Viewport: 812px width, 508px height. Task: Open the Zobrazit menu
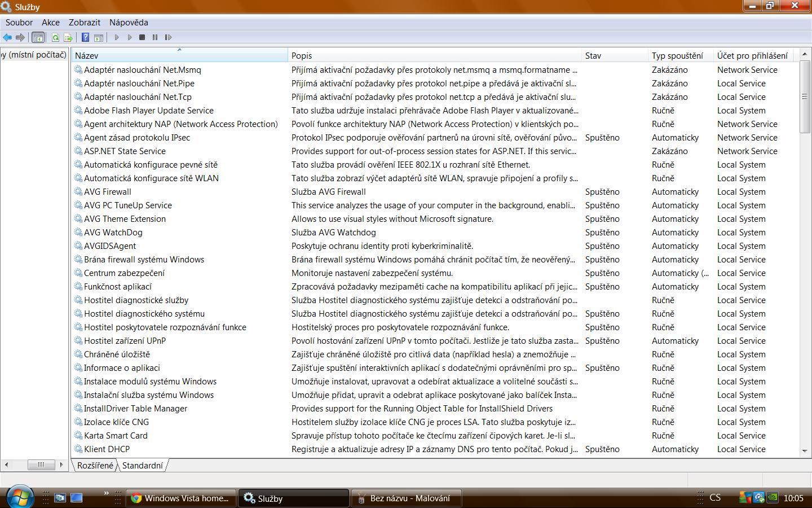point(85,23)
